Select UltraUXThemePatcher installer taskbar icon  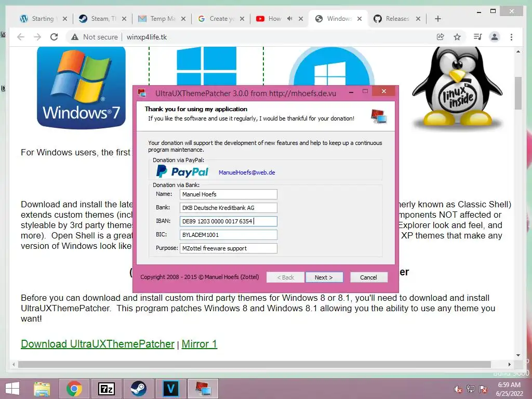pyautogui.click(x=203, y=389)
